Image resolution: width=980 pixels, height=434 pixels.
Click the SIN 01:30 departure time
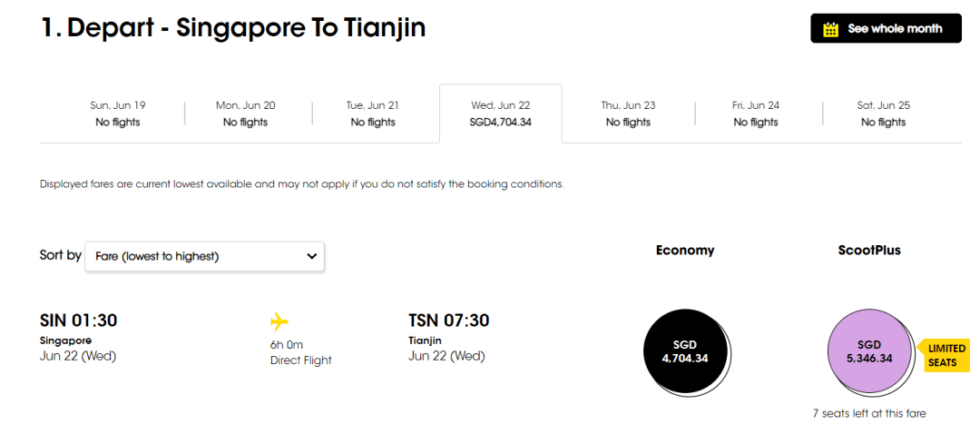tap(79, 321)
